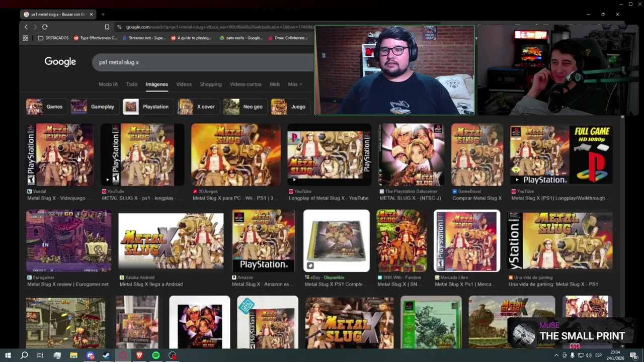
Task: Show hidden system tray icons
Action: click(x=556, y=355)
